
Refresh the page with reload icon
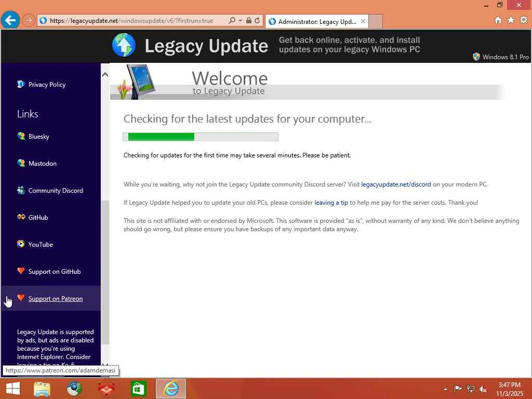coord(257,20)
